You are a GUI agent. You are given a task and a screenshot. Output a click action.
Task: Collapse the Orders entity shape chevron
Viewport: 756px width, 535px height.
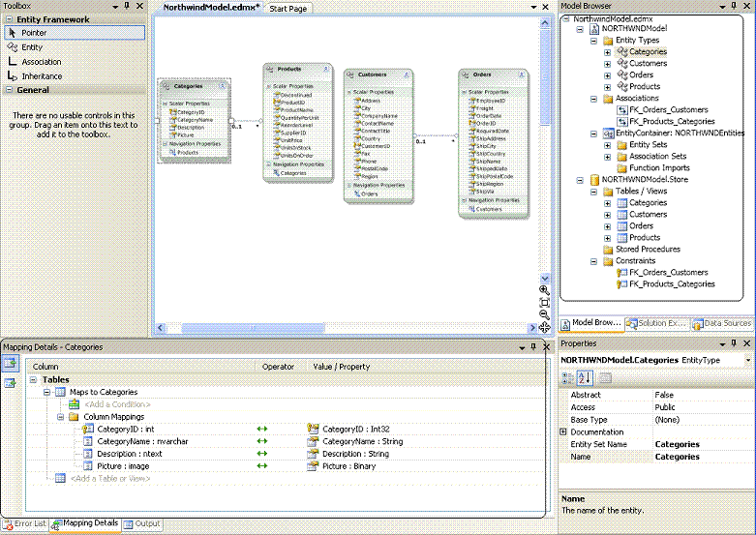point(521,74)
